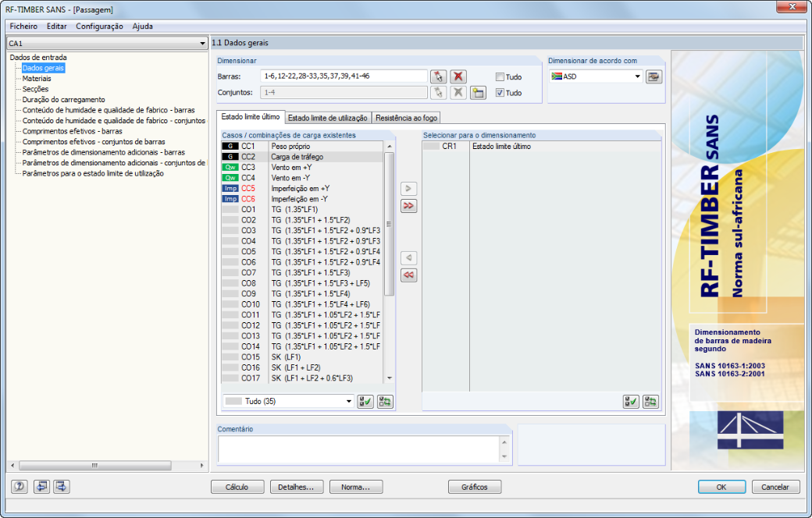
Task: Click the Barras input field
Action: [344, 76]
